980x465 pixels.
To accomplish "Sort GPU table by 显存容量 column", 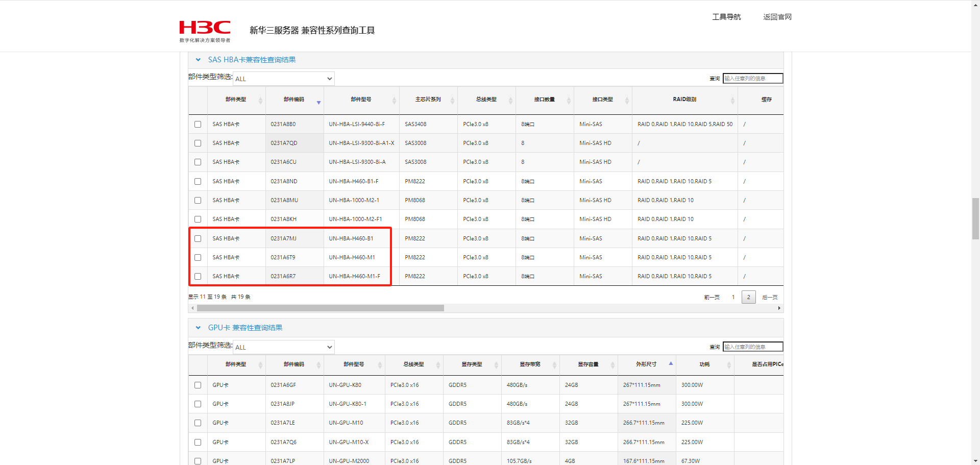I will (x=588, y=364).
